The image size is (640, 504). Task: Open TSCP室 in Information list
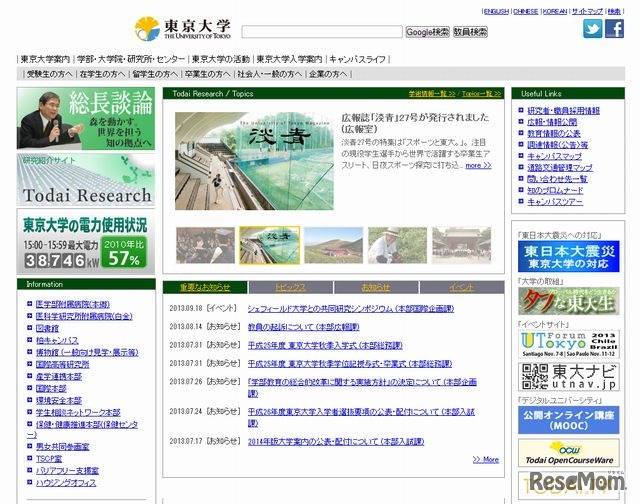click(x=49, y=458)
